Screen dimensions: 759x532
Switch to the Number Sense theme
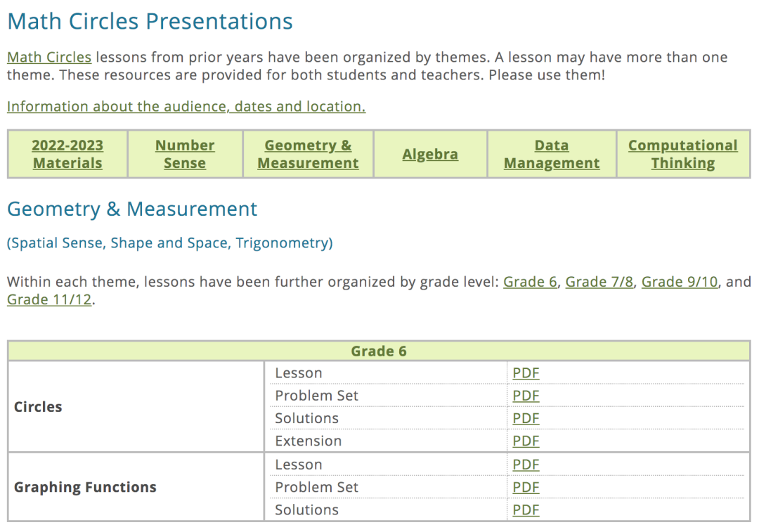pos(185,154)
